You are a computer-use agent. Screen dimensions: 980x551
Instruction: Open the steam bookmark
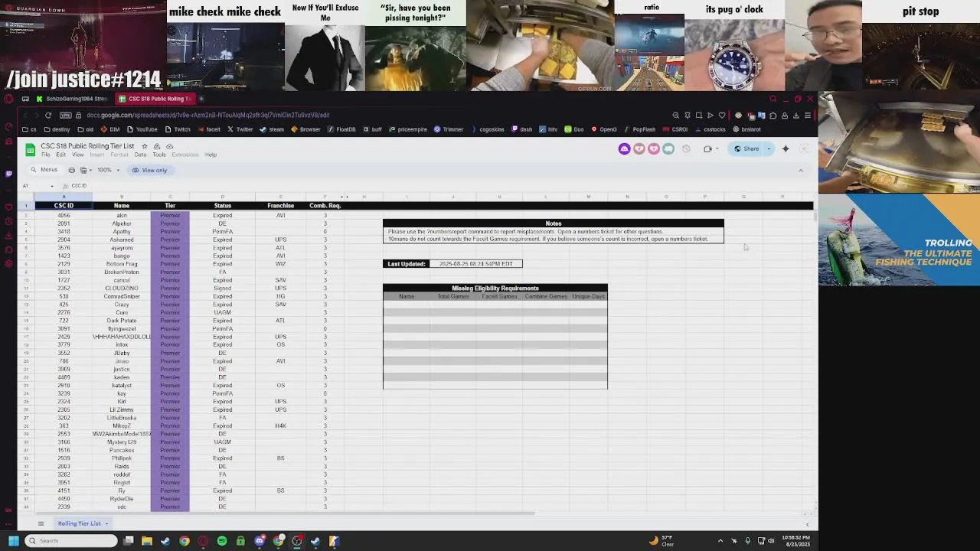[x=272, y=129]
